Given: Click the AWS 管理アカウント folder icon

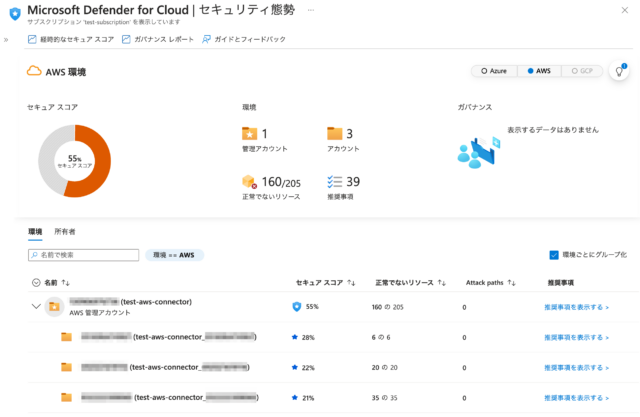Looking at the screenshot, I should pyautogui.click(x=54, y=306).
